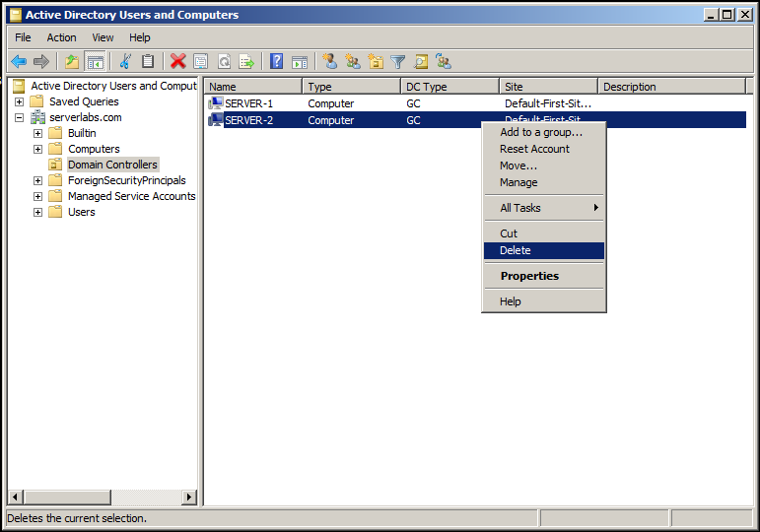760x532 pixels.
Task: Click Default-First-Sit... site cell for SERVER-1
Action: pos(548,103)
